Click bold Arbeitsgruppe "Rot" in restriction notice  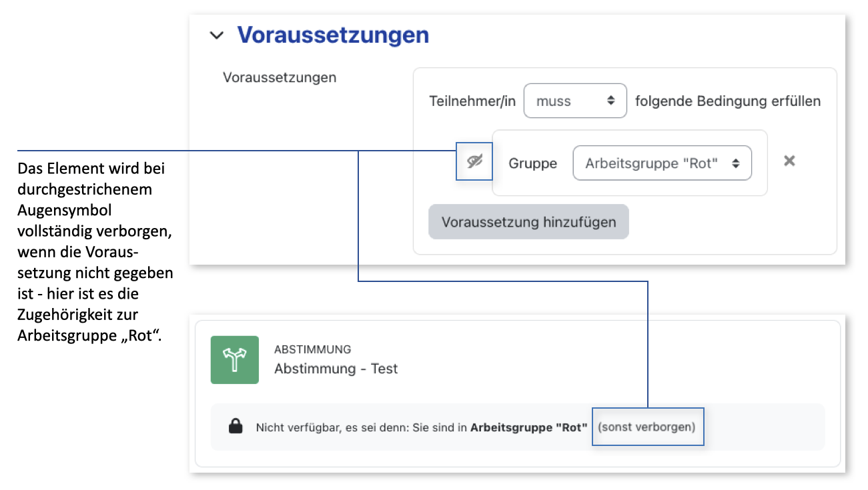pyautogui.click(x=528, y=427)
